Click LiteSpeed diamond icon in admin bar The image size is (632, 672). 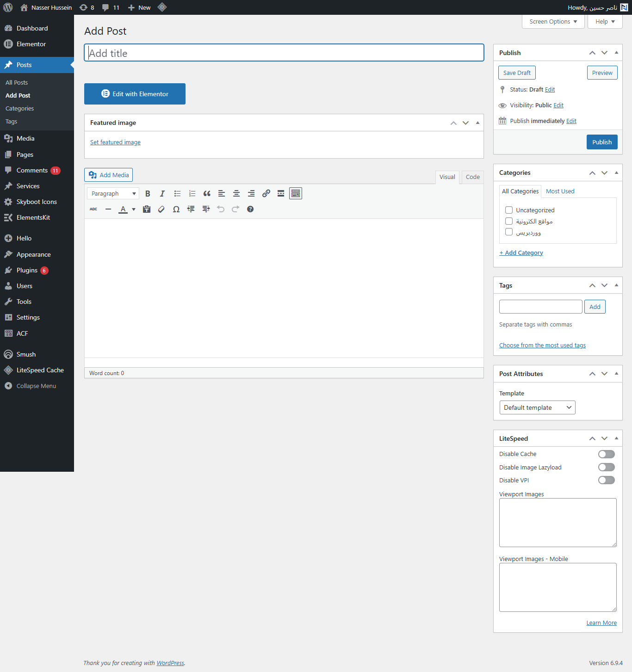(x=162, y=7)
